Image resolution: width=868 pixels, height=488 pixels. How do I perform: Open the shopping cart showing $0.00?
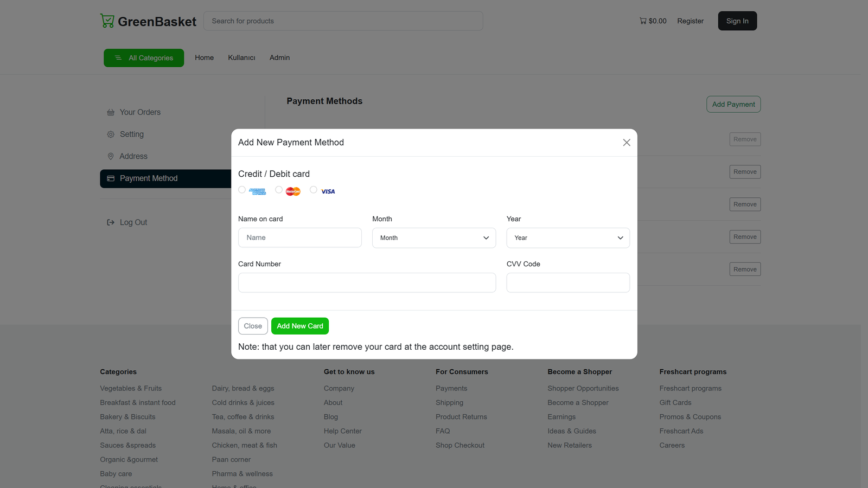coord(653,21)
